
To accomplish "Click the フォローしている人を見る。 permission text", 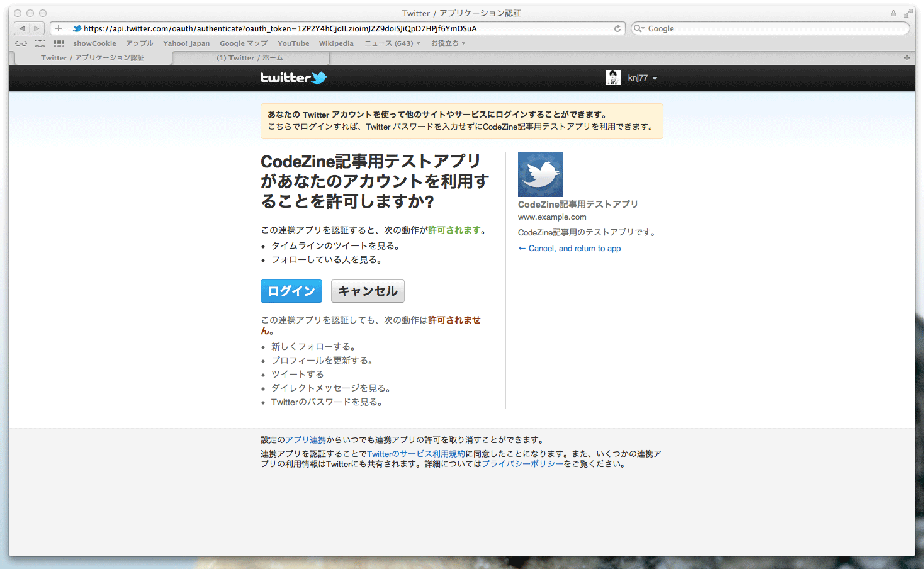I will [x=327, y=260].
